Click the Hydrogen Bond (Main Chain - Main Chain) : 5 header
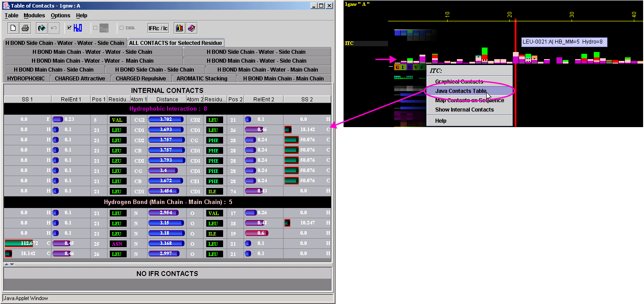Image resolution: width=644 pixels, height=304 pixels. [x=168, y=202]
